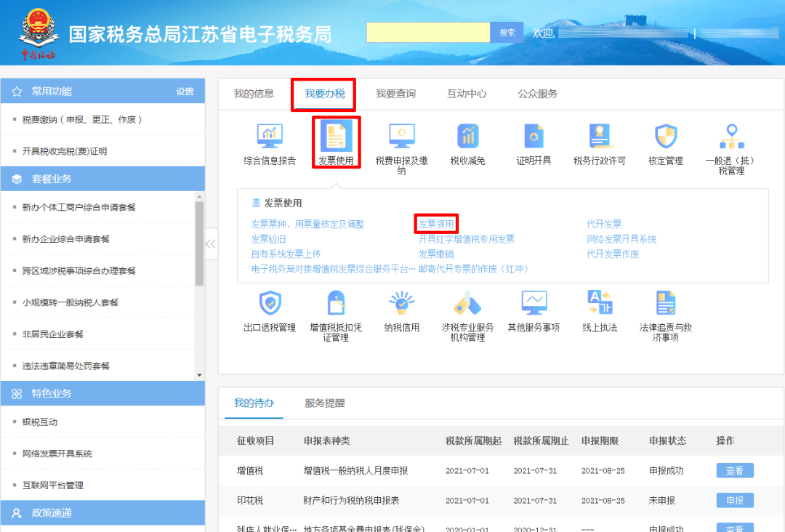Click 财产和行为税纳税申报表 cell

(352, 501)
